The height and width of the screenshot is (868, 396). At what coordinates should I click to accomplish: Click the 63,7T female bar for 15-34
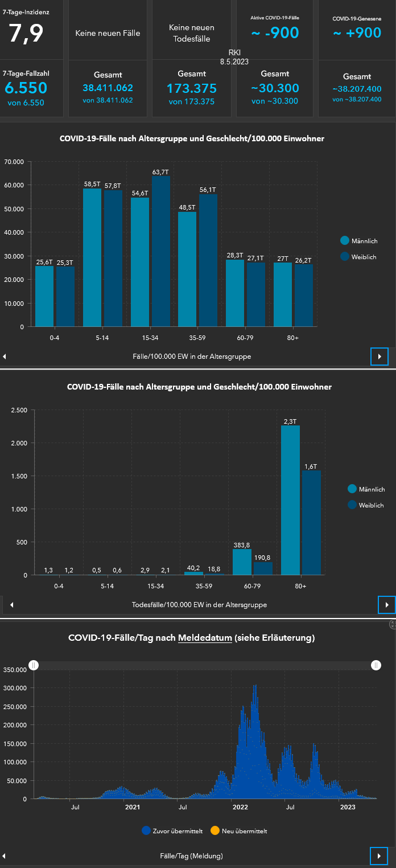(161, 251)
